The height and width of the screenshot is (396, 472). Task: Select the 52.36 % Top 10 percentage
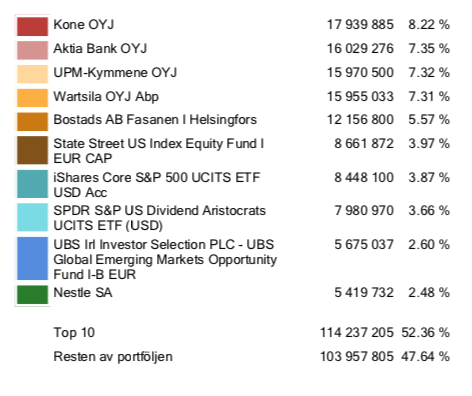point(426,333)
